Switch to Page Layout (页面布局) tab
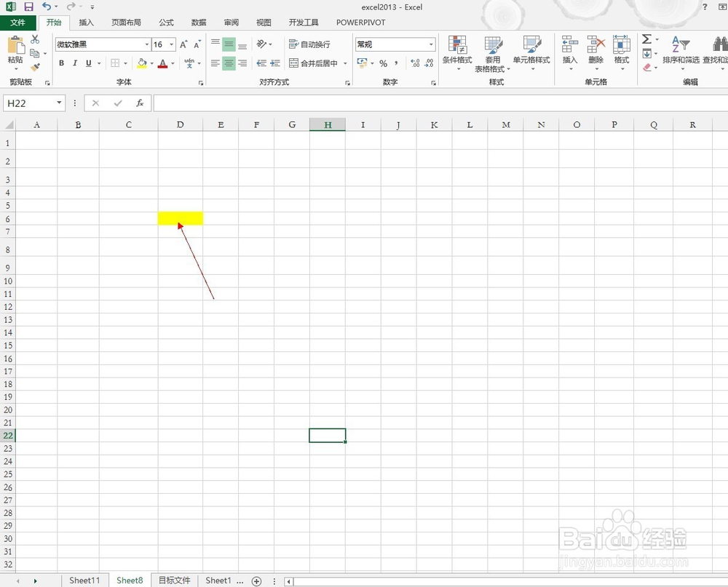This screenshot has width=728, height=587. pos(126,23)
